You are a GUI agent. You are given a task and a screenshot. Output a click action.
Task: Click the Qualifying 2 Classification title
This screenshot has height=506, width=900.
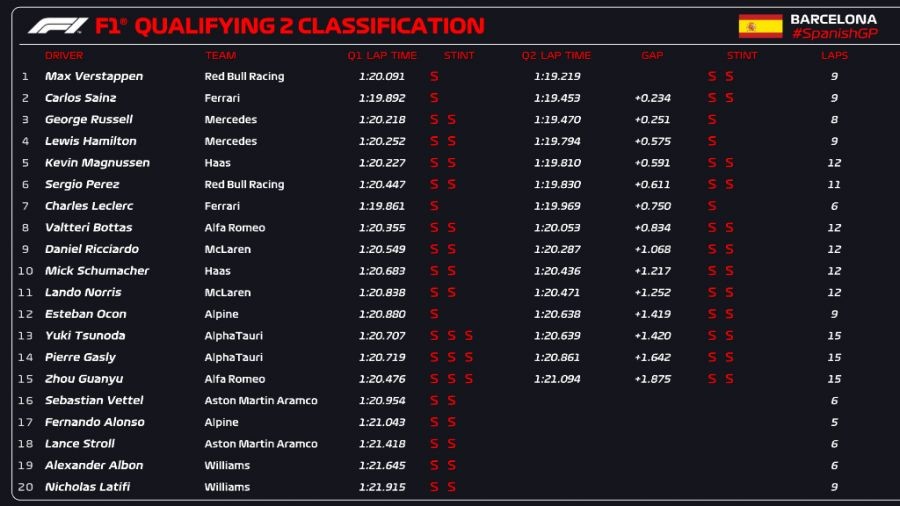(x=309, y=26)
